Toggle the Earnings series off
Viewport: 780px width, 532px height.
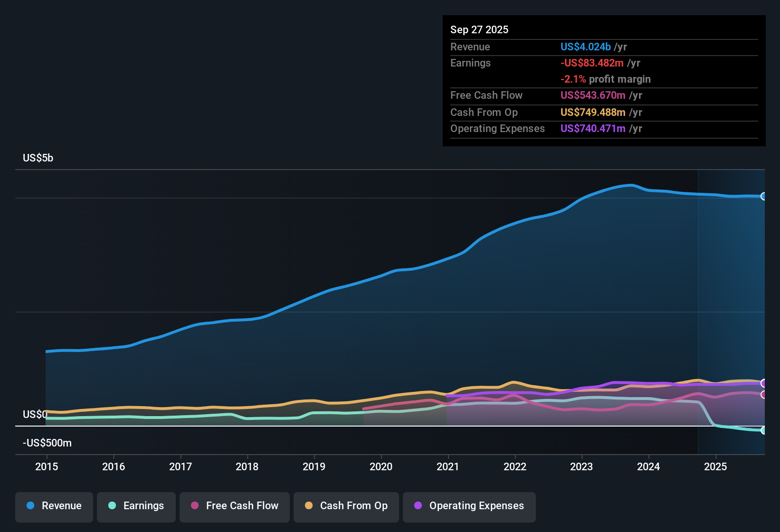click(x=136, y=506)
